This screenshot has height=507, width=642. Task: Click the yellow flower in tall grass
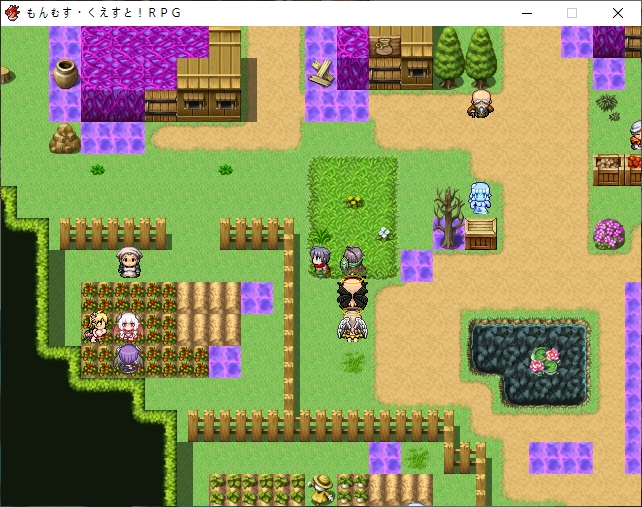click(x=354, y=201)
